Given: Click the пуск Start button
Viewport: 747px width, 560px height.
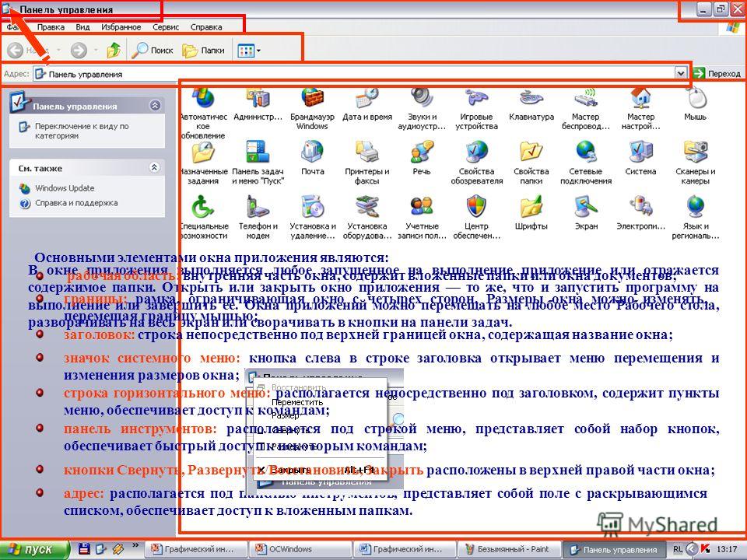Looking at the screenshot, I should [34, 549].
